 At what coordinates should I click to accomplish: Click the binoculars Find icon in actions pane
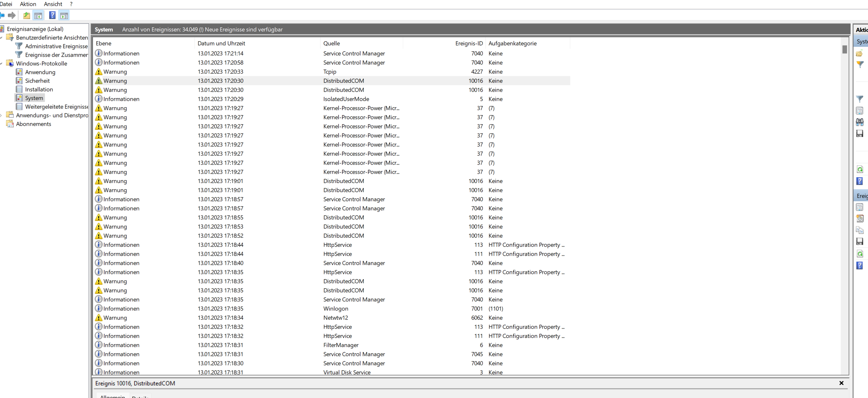(859, 122)
